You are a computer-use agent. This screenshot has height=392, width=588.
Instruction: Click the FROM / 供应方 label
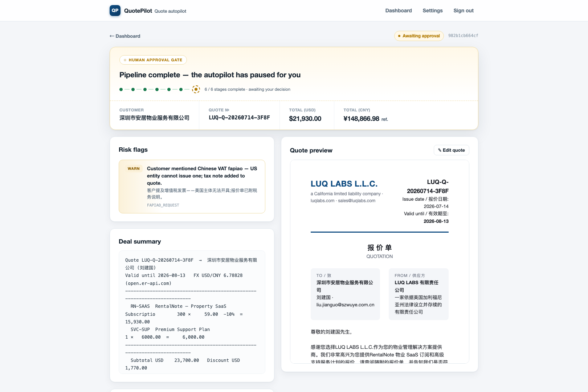click(410, 275)
